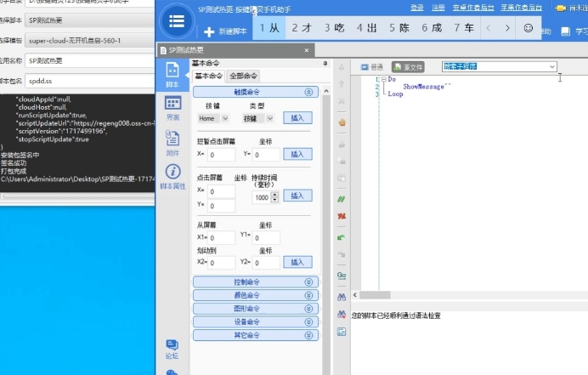Switch to the 全部命令 tab
Image resolution: width=588 pixels, height=375 pixels.
coord(243,77)
